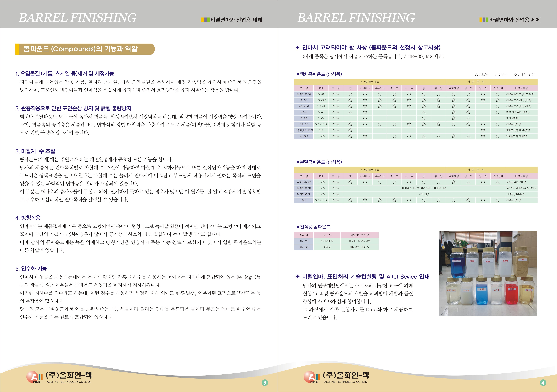This screenshot has width=557, height=392.
Task: Click heading 3. 마찰계 수 조절
Action: [35, 151]
